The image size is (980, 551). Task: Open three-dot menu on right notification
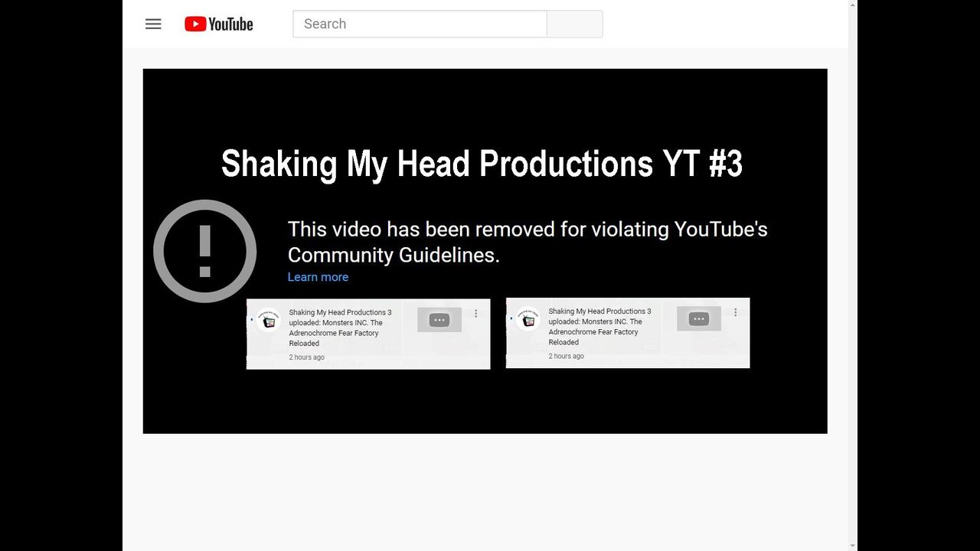click(x=736, y=312)
